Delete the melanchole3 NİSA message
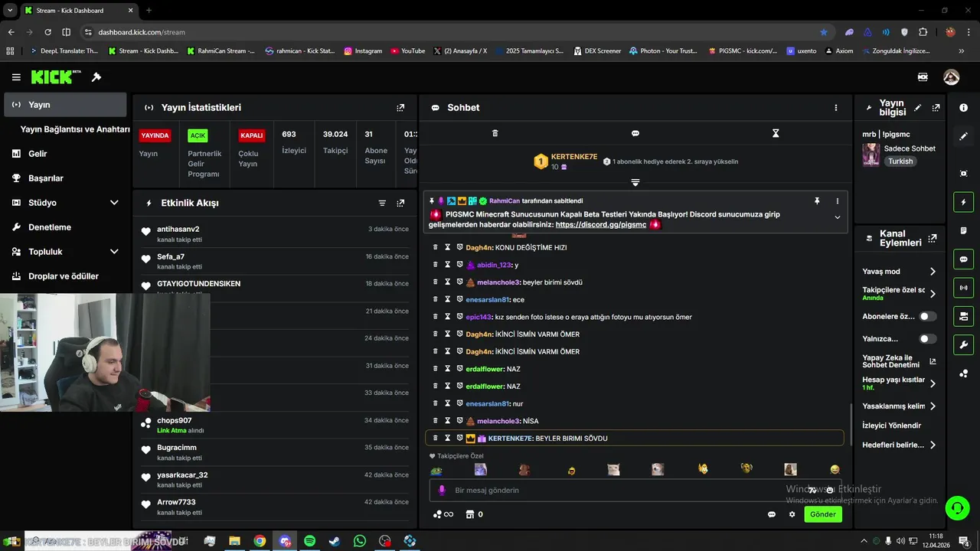Screen dimensions: 980x551 click(x=435, y=421)
